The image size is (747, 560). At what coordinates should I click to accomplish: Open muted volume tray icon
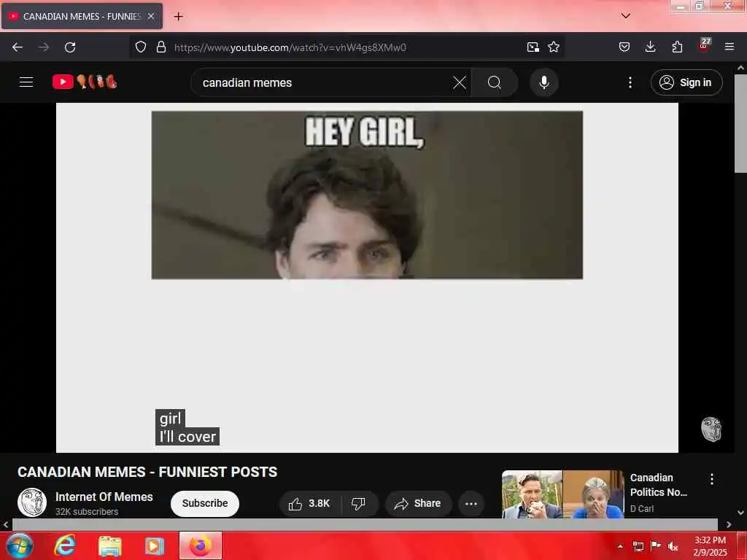click(x=673, y=546)
